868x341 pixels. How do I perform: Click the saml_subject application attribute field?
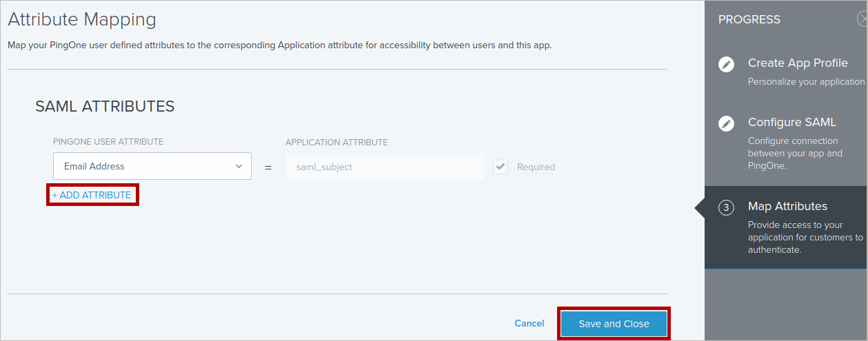click(385, 167)
